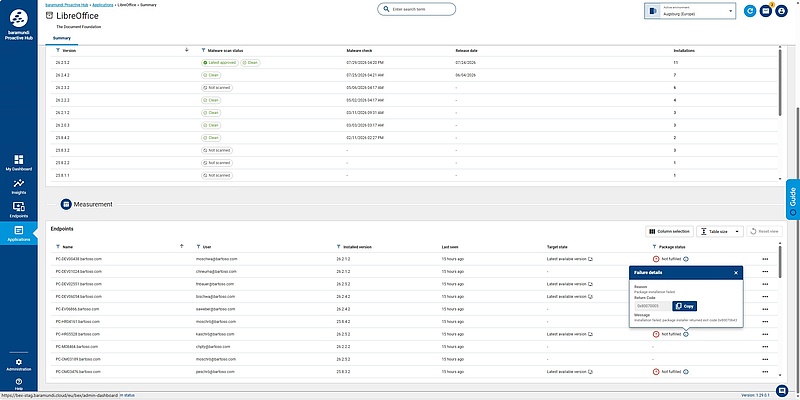
Task: Follow the baramundi Proactive Hub breadcrumb
Action: click(67, 5)
